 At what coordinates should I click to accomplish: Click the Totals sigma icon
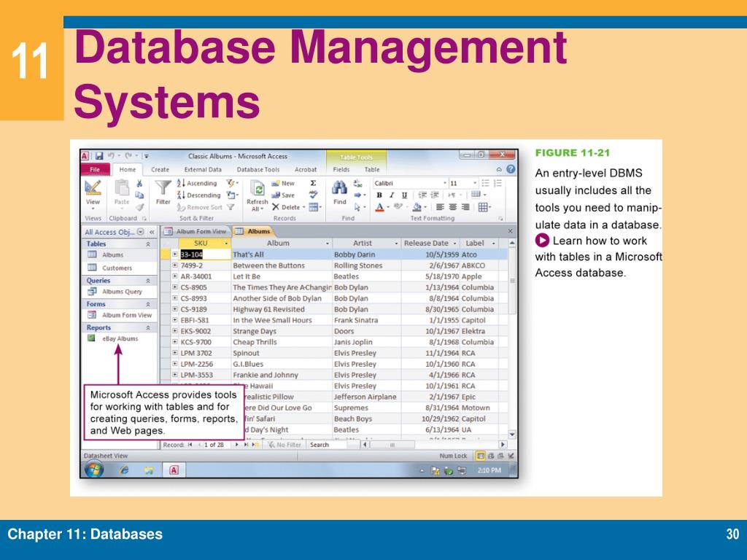pyautogui.click(x=313, y=183)
